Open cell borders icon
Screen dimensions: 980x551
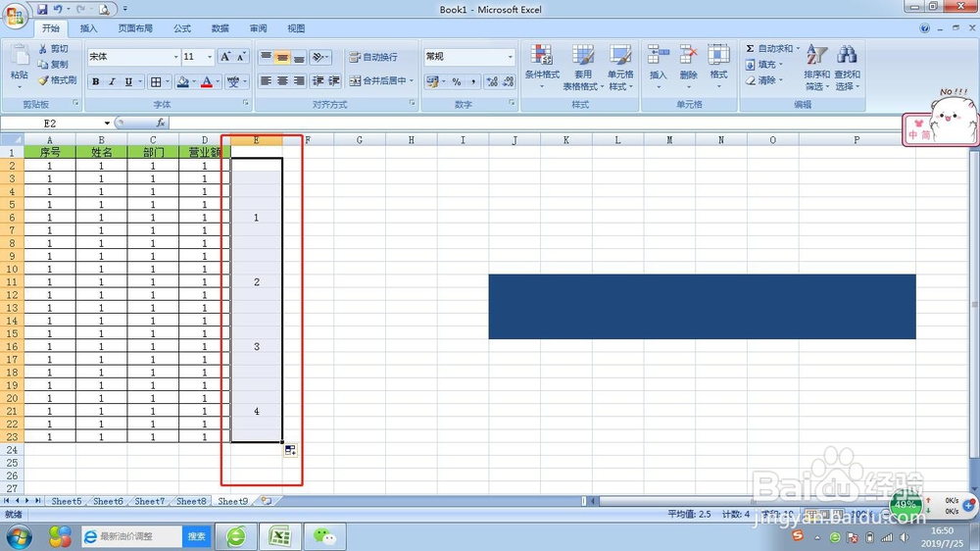pyautogui.click(x=156, y=82)
